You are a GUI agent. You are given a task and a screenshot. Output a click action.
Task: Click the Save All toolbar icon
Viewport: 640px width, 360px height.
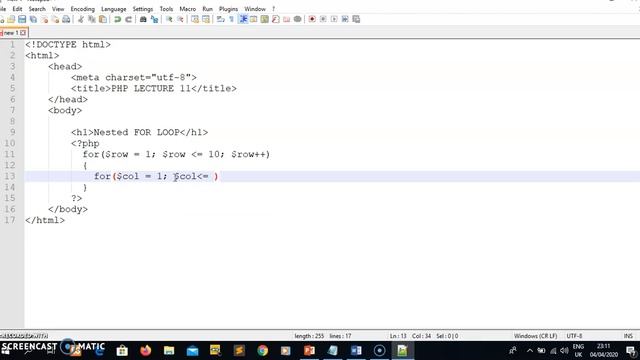coord(33,19)
